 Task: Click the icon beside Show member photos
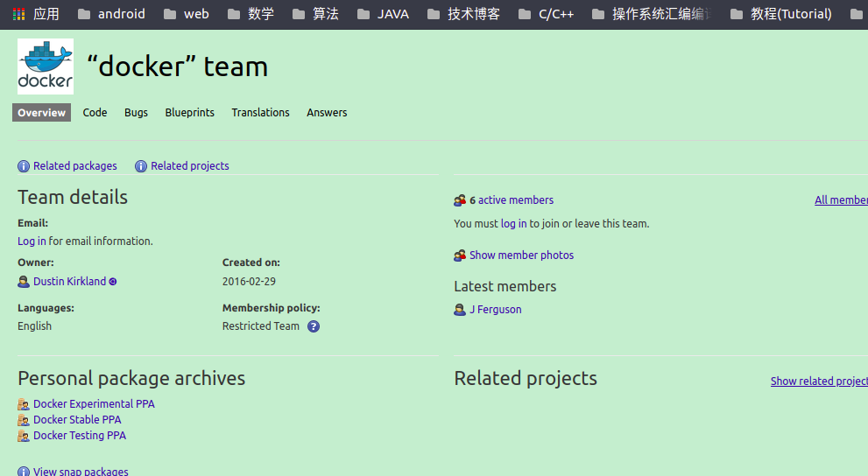click(460, 255)
